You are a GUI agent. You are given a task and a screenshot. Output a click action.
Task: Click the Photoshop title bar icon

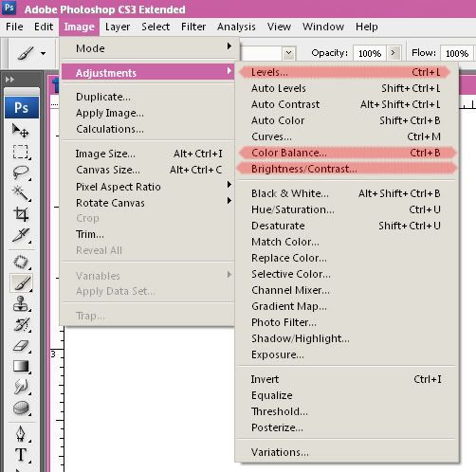[x=9, y=8]
